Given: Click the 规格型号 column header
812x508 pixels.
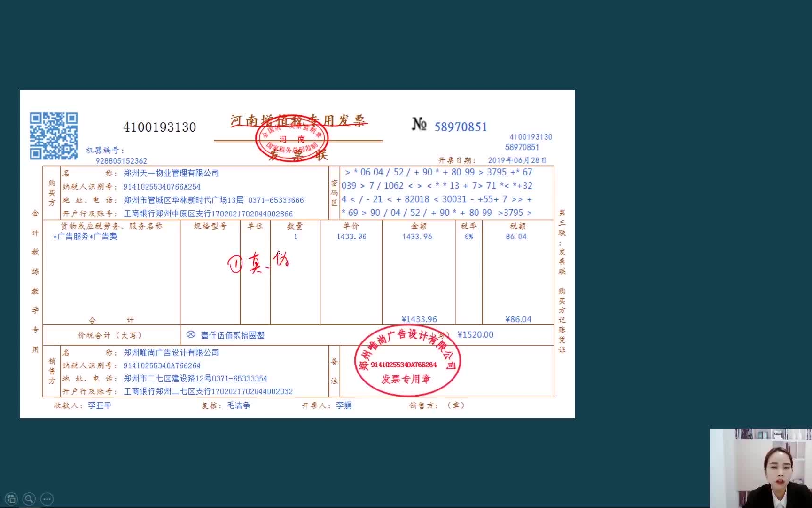Looking at the screenshot, I should click(x=210, y=226).
